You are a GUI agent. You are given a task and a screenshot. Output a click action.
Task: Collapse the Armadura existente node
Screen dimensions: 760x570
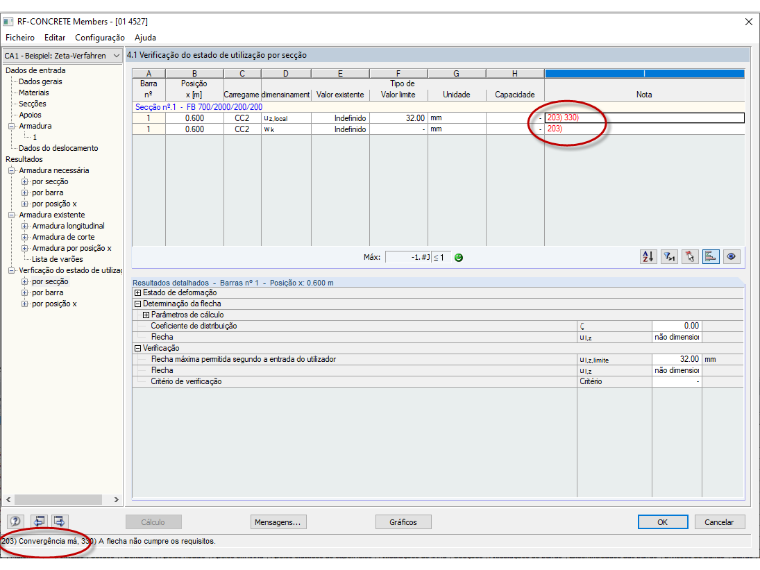12,215
